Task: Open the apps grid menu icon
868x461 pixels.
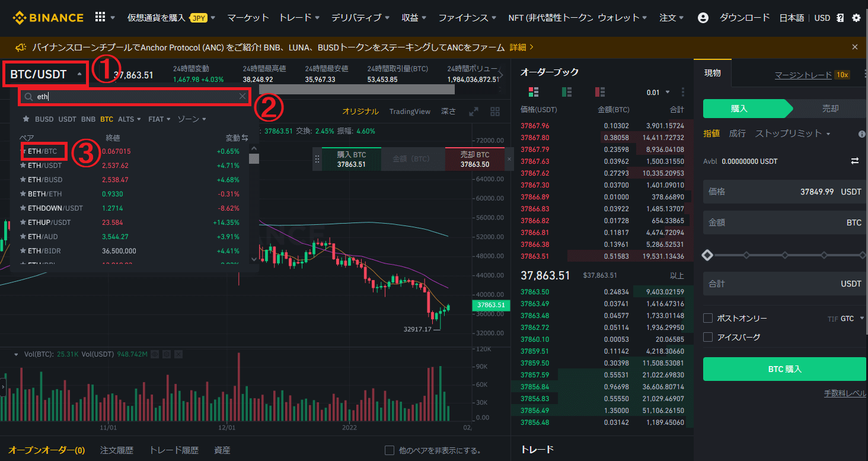Action: pos(100,17)
